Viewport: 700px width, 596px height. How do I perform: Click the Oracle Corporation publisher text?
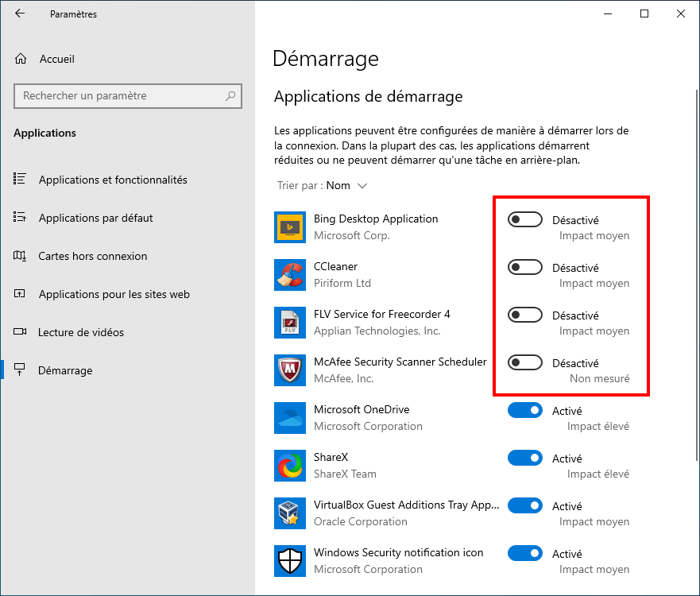[x=360, y=521]
